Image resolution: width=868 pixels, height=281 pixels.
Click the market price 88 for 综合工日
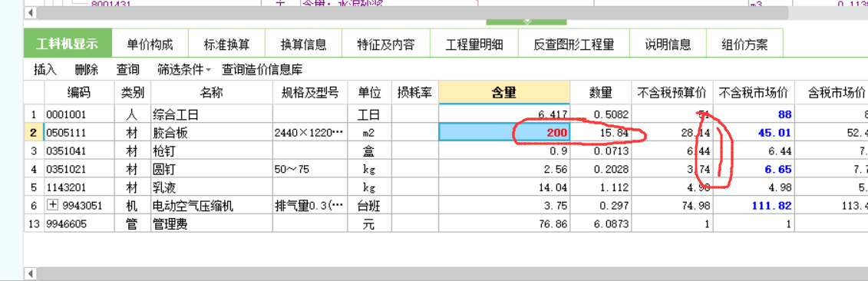tap(754, 115)
